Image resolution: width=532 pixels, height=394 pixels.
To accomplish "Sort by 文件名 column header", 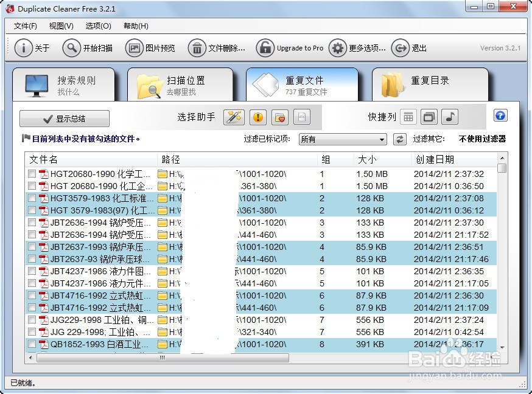I will (91, 159).
